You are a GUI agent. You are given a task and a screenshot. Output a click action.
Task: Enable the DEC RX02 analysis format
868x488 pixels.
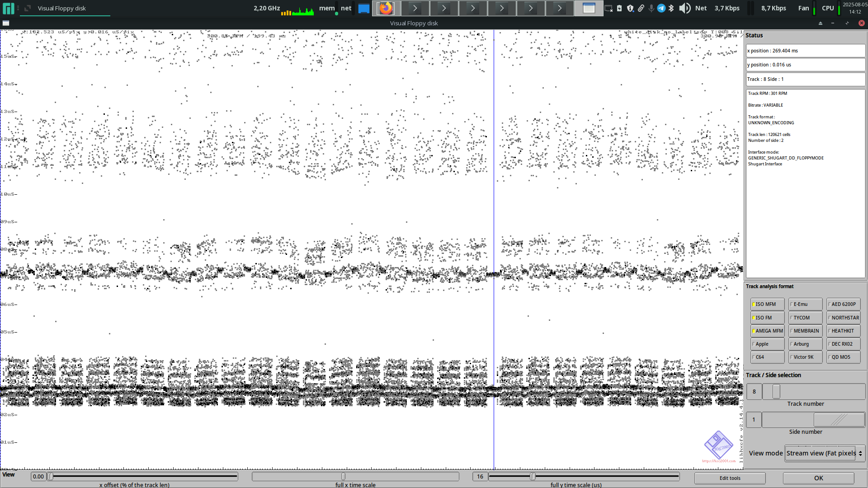tap(843, 344)
